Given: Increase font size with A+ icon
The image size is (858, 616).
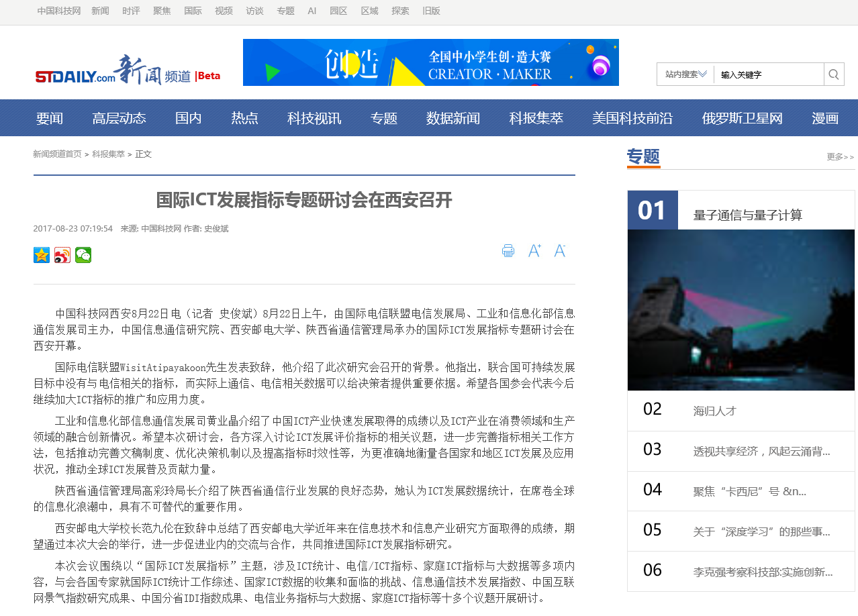Looking at the screenshot, I should tap(534, 251).
